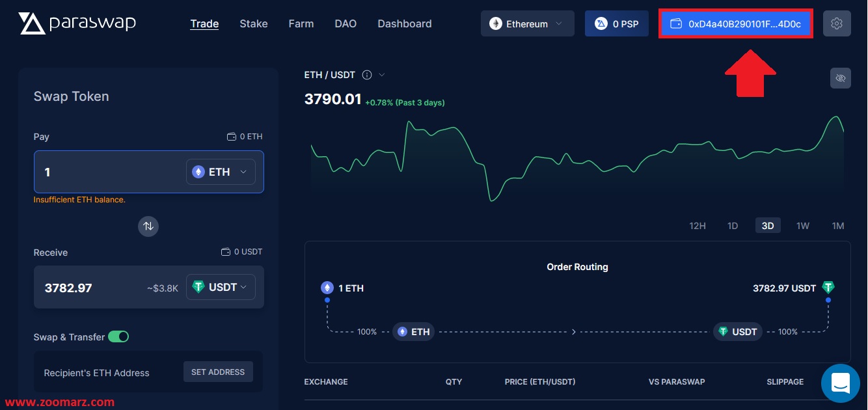Open the Ethereum network dropdown
This screenshot has width=868, height=410.
click(x=528, y=23)
